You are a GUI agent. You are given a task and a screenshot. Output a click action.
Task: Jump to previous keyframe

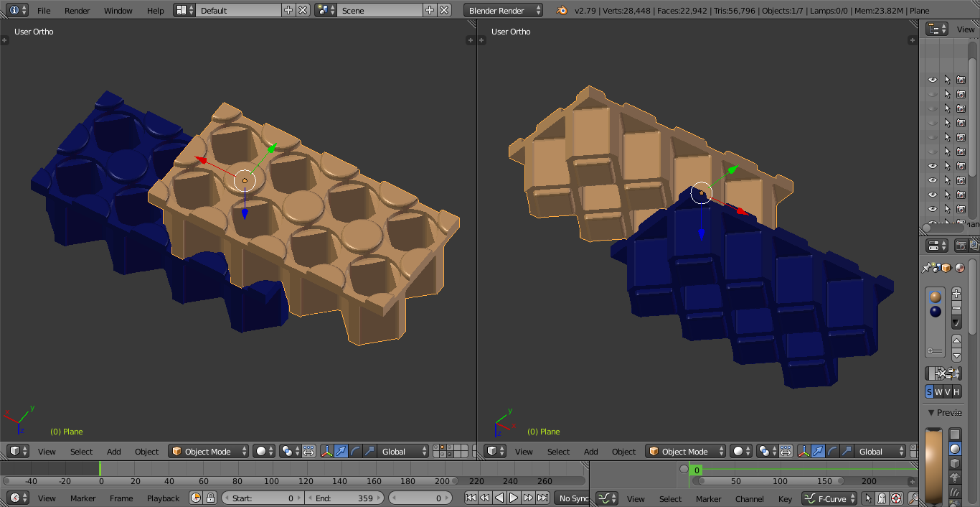[485, 498]
